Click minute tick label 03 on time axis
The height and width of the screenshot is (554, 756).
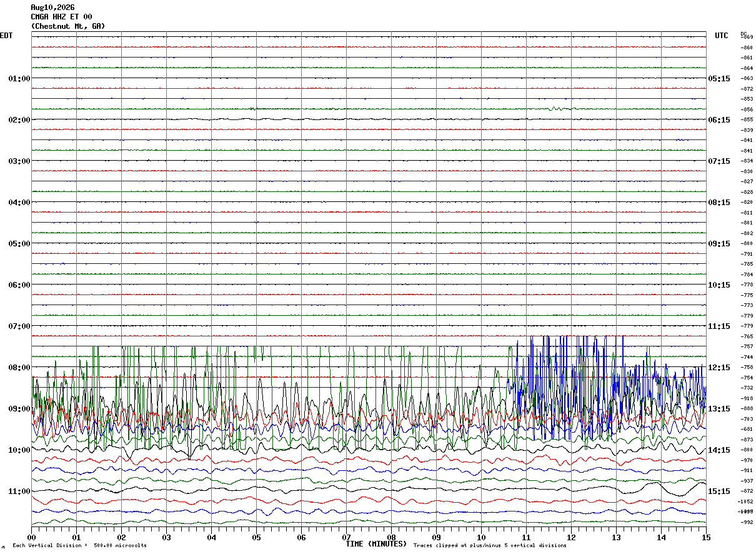[167, 537]
